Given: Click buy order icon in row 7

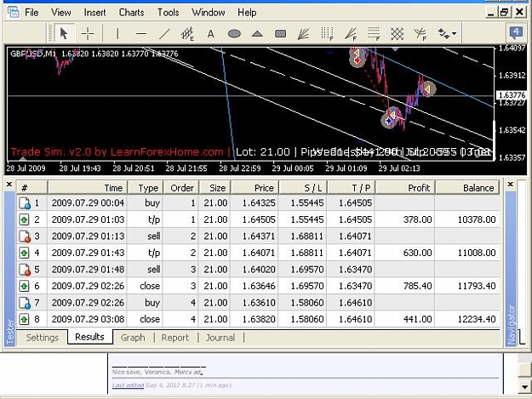Looking at the screenshot, I should point(25,303).
